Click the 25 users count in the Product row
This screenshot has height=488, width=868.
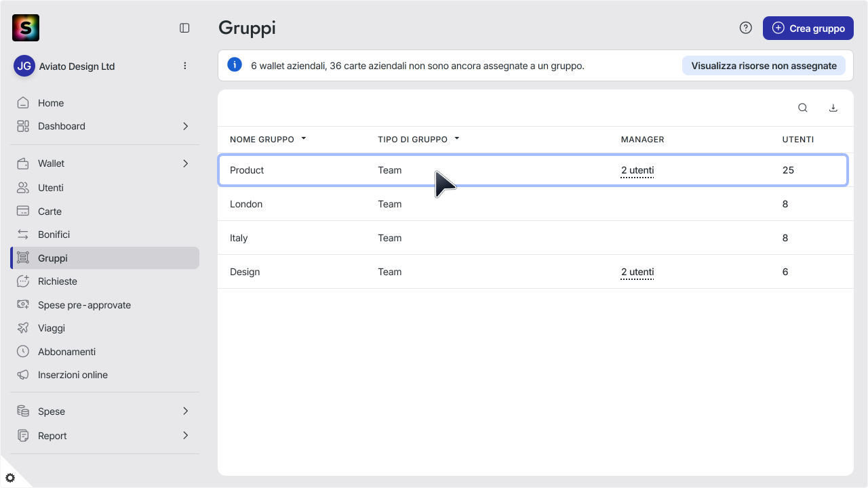click(x=788, y=170)
